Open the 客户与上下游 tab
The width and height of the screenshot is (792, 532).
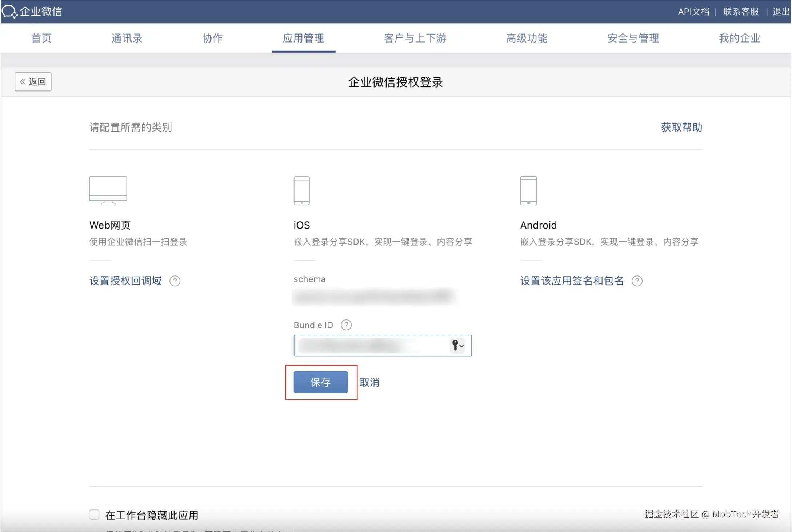(x=415, y=38)
